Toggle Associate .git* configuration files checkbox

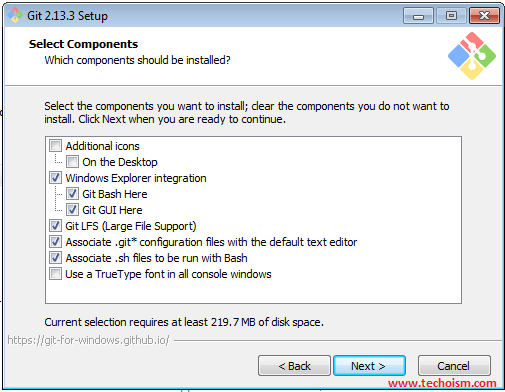pos(55,242)
